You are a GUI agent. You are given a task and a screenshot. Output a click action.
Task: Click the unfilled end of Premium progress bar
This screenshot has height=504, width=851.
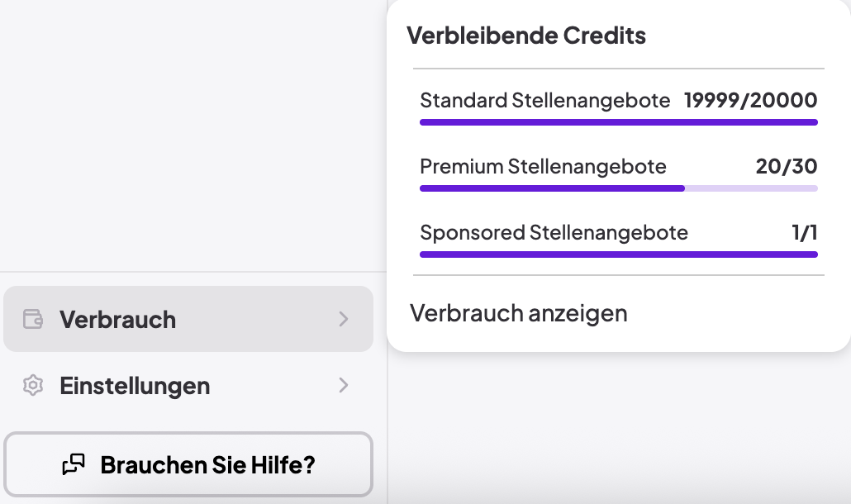(x=752, y=188)
